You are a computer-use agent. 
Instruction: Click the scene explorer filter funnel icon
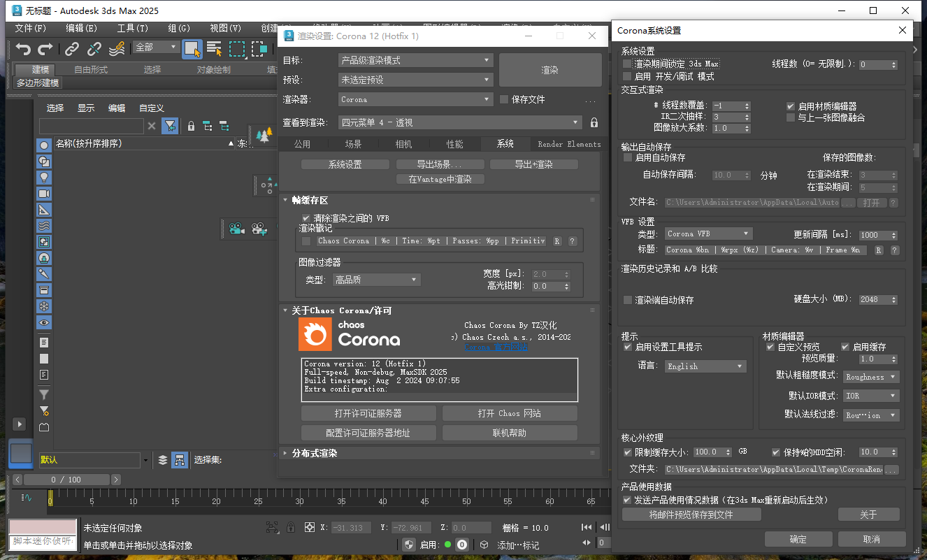[170, 126]
